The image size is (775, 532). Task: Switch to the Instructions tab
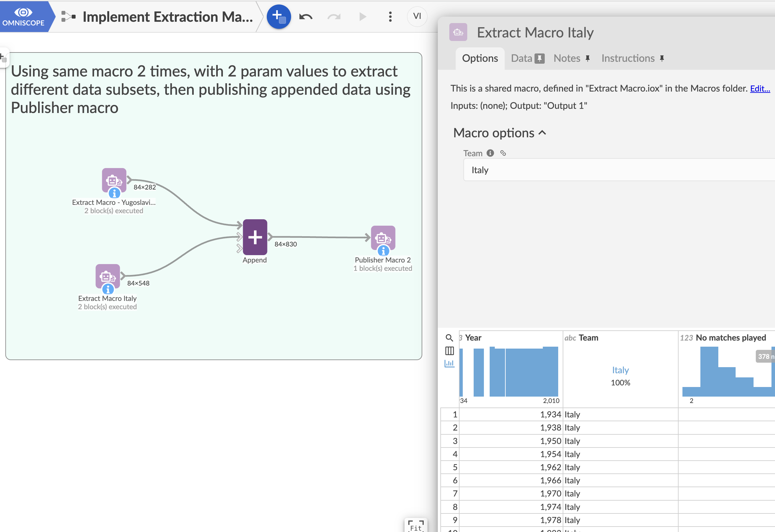click(628, 58)
